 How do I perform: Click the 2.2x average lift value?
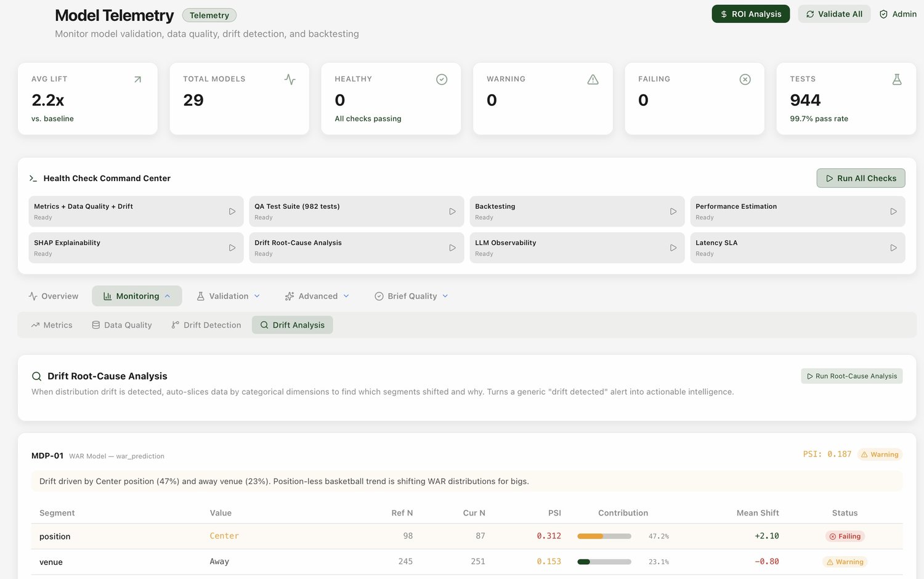point(47,100)
